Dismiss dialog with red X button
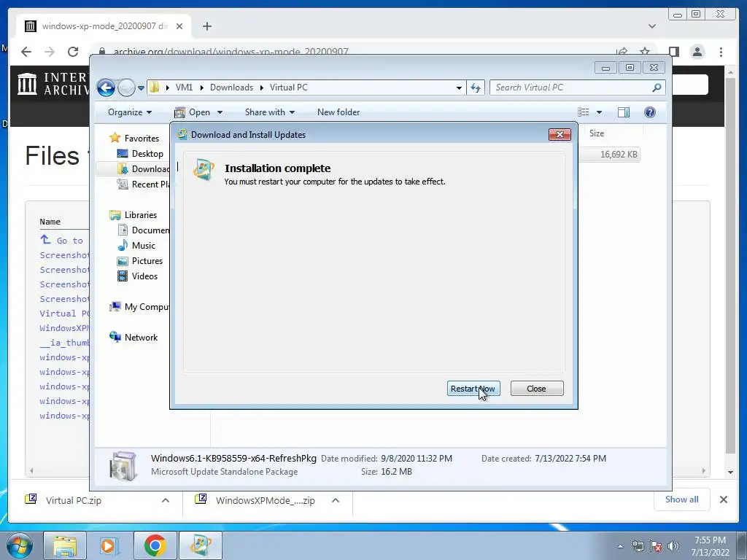 point(560,135)
